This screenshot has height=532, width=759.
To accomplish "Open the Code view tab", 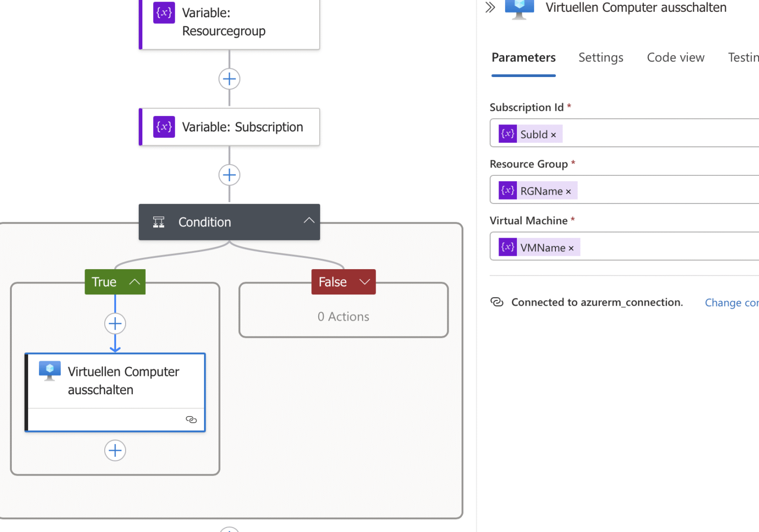I will point(675,58).
